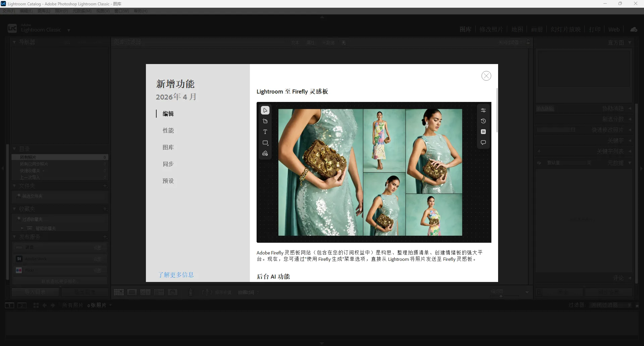Select the pointer tool in the Firefly preview

[x=265, y=110]
